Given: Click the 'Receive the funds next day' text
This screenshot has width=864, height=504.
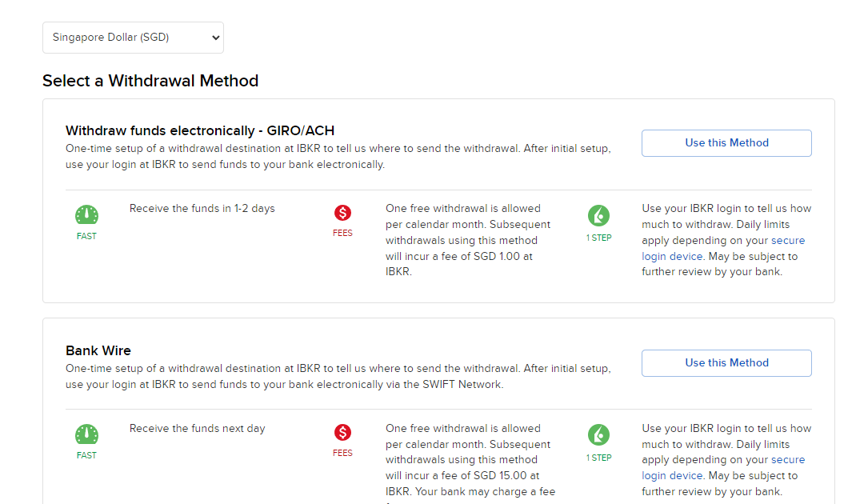Looking at the screenshot, I should click(197, 429).
